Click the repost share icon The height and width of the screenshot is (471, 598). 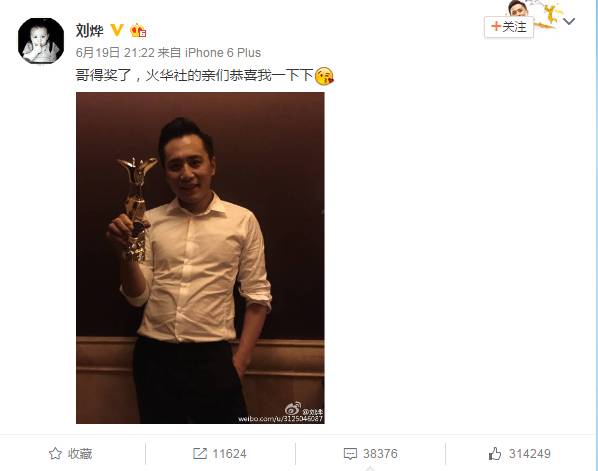(200, 453)
